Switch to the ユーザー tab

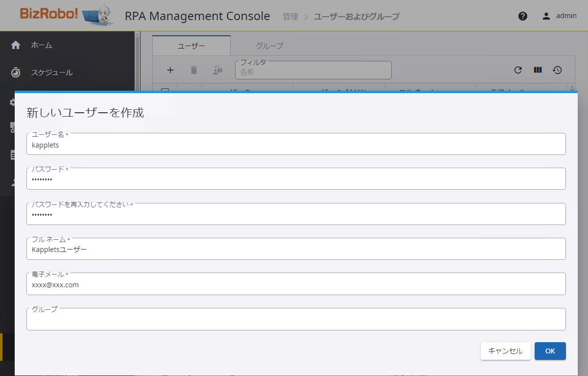pos(191,46)
